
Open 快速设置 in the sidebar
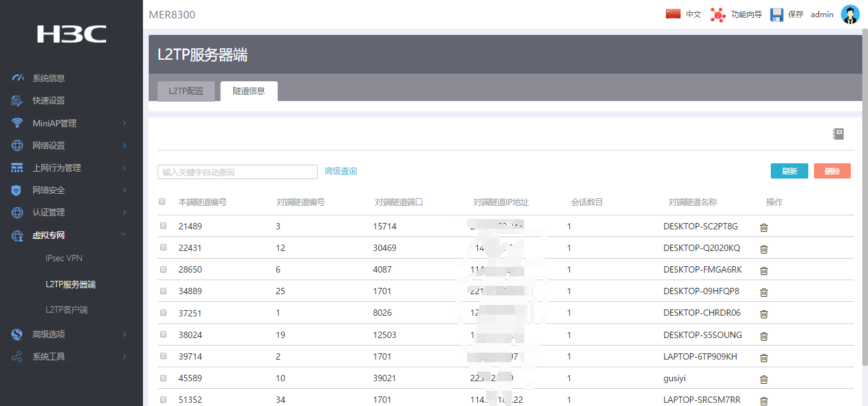click(49, 100)
